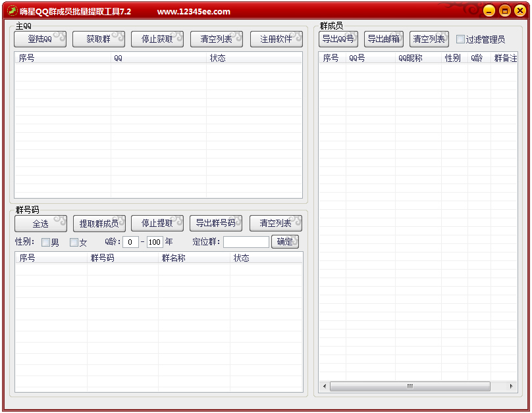This screenshot has width=532, height=413.
Task: Click the 登陆QQ button
Action: click(x=40, y=39)
